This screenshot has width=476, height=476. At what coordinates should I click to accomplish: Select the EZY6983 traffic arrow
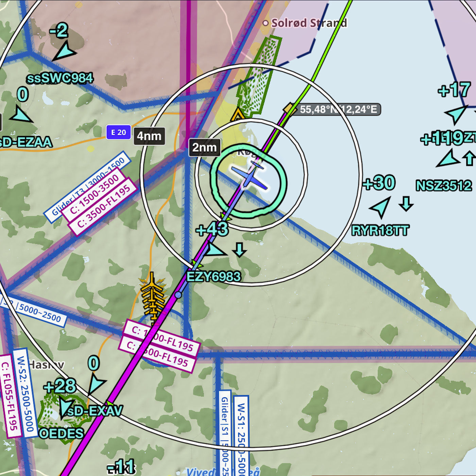point(214,250)
